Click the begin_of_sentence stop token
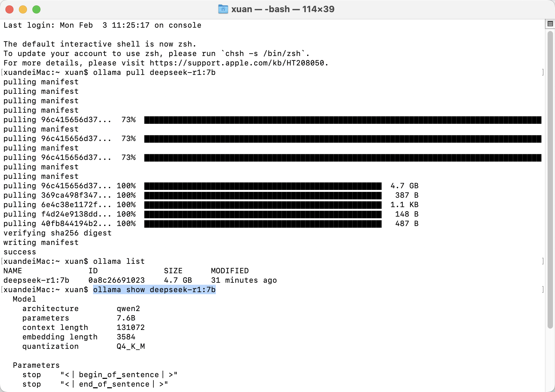 click(x=119, y=375)
